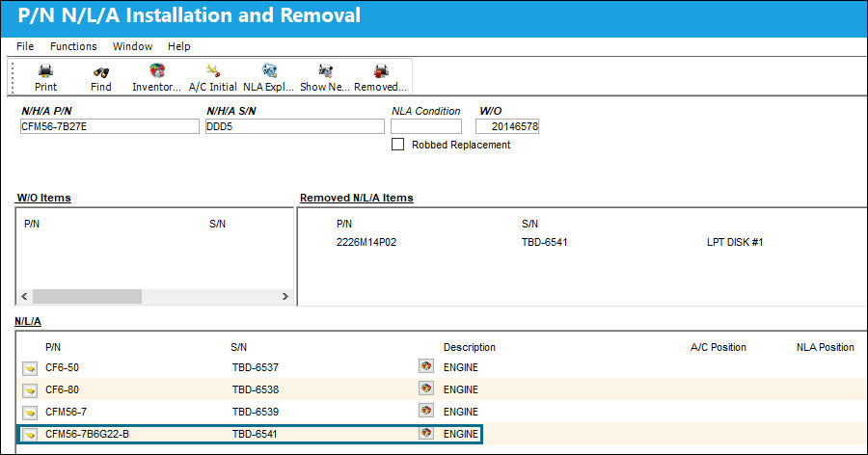
Task: Click W/O Items scrollbar left arrow
Action: (x=24, y=296)
